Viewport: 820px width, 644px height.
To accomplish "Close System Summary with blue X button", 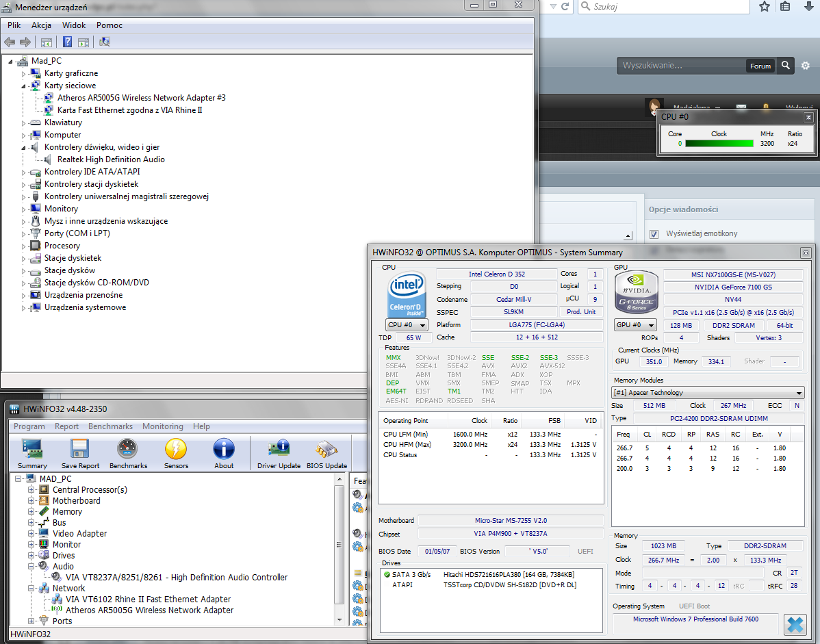I will click(x=795, y=625).
